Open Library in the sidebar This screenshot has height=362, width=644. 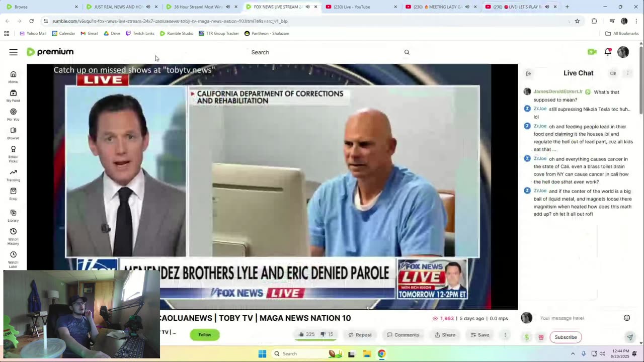pos(13,216)
